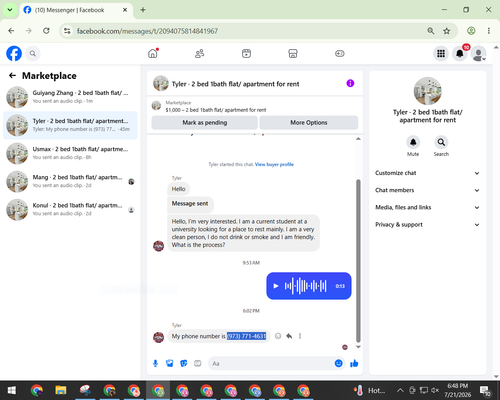The width and height of the screenshot is (500, 400).
Task: Click the chat vertical scrollbar
Action: coord(358,261)
